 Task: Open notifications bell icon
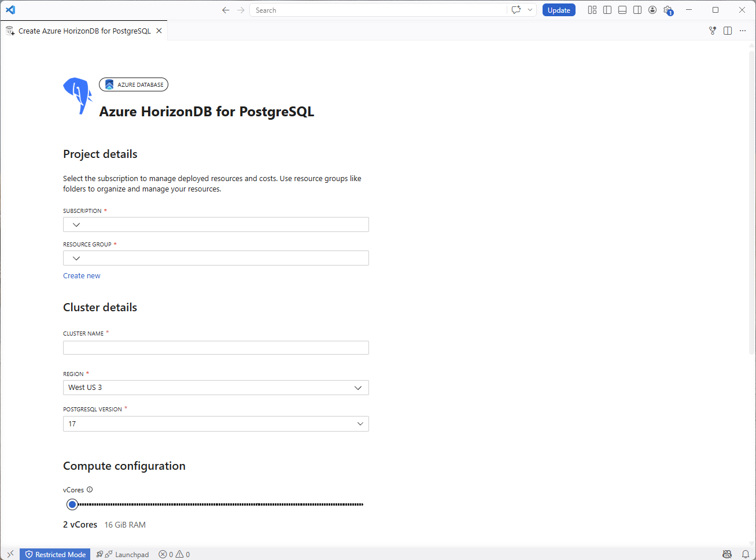point(746,554)
